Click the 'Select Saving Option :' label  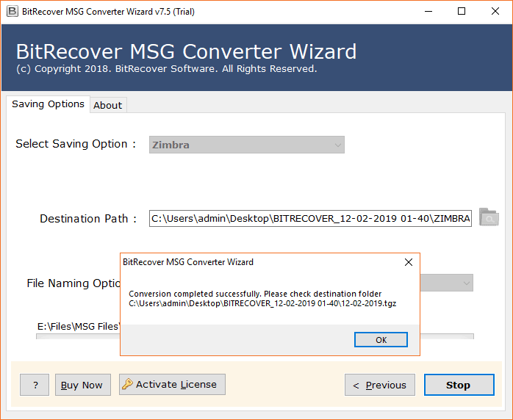pyautogui.click(x=76, y=144)
